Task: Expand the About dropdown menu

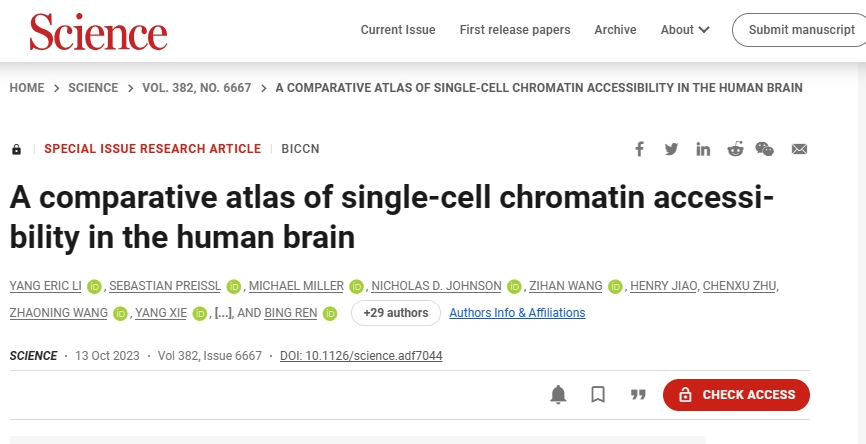Action: (685, 30)
